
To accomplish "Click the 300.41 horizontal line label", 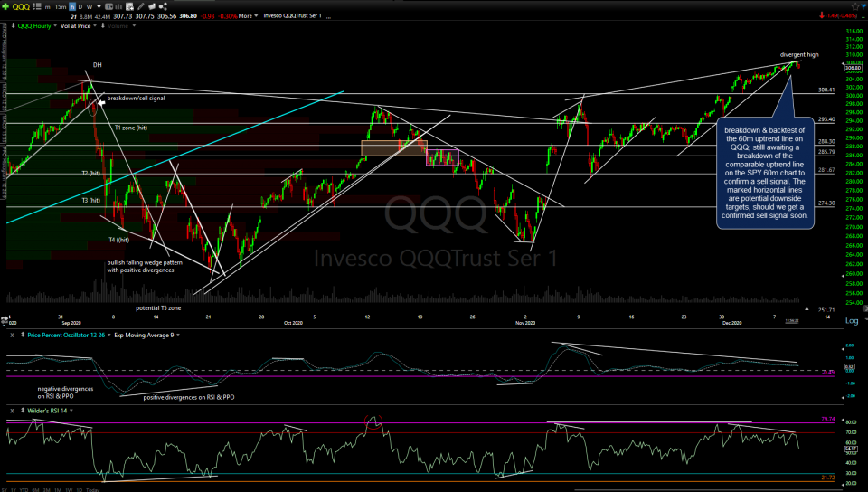I will [x=826, y=90].
